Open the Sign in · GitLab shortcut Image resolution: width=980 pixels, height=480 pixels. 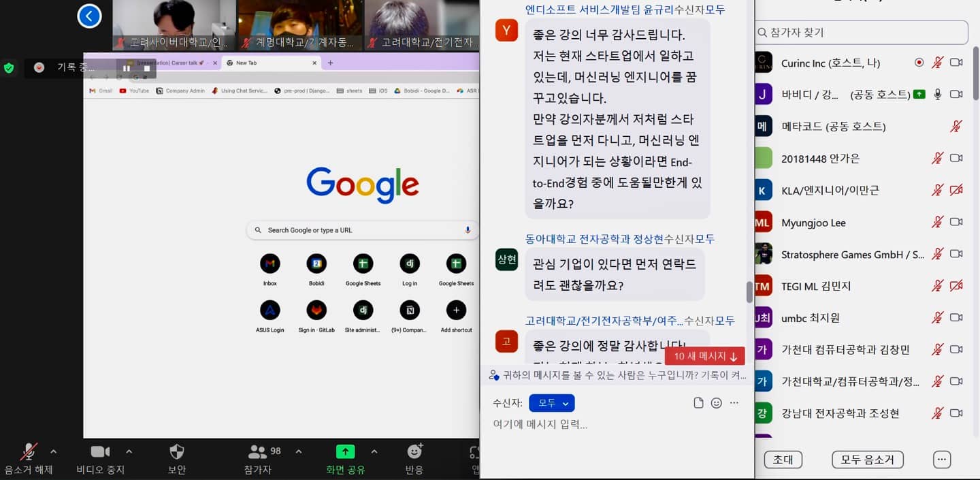(x=316, y=310)
